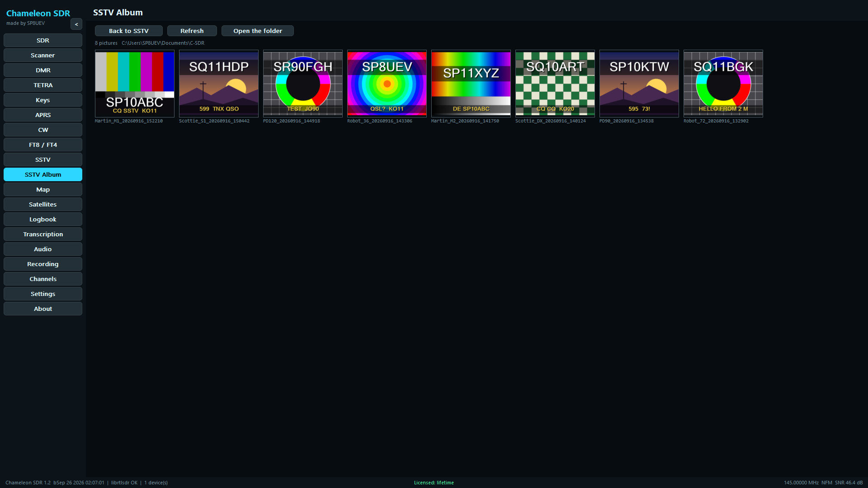Click the Martin_M1_20260916_152210 filename label

tap(129, 121)
